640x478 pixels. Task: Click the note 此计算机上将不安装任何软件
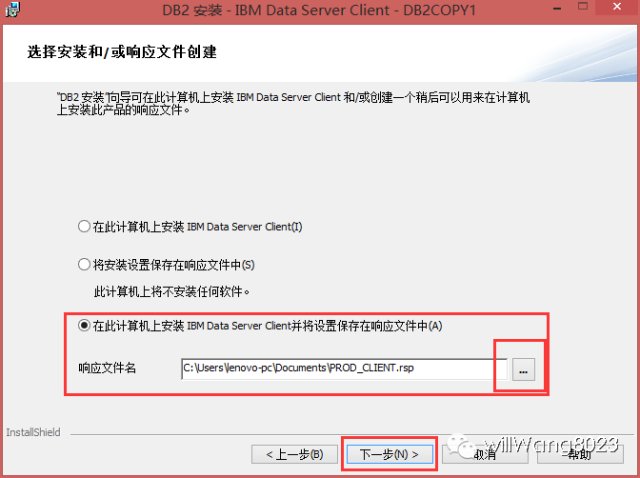(x=172, y=291)
